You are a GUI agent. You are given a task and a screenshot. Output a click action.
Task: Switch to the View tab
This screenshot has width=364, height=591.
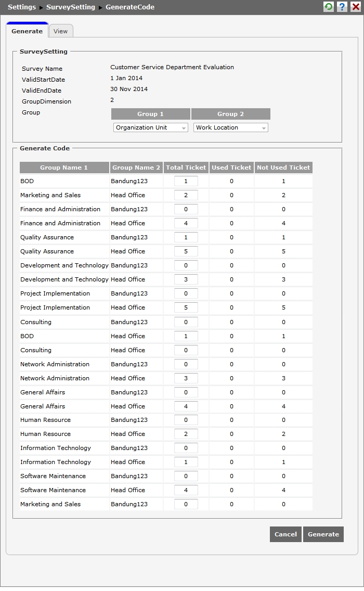pyautogui.click(x=61, y=31)
